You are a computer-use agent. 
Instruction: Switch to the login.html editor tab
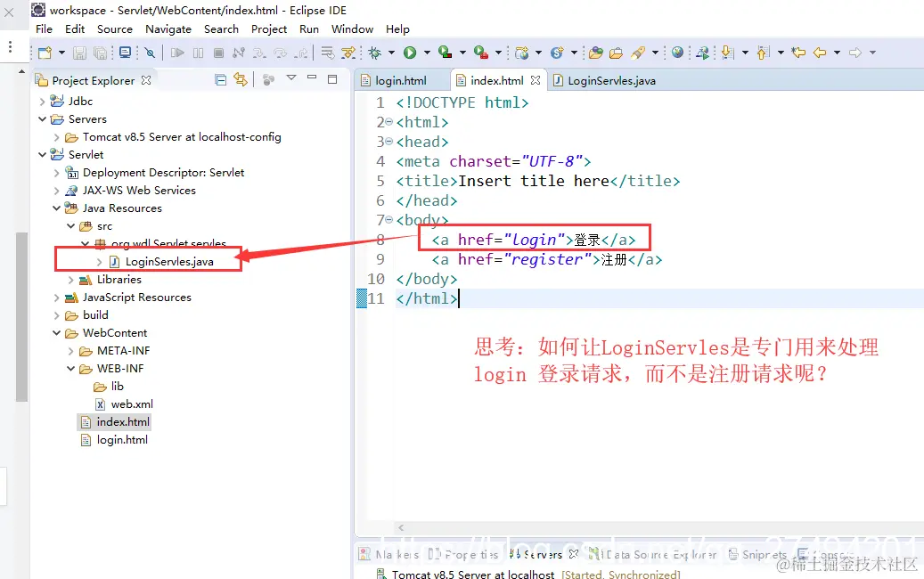coord(401,81)
